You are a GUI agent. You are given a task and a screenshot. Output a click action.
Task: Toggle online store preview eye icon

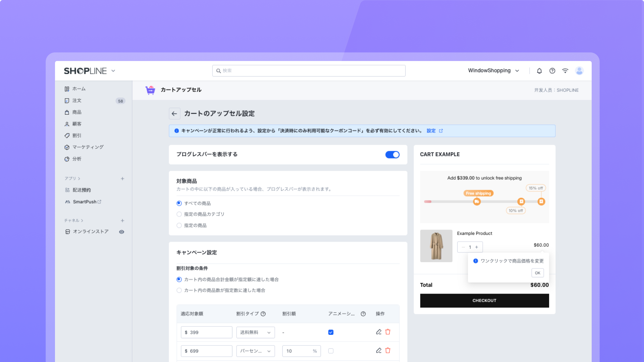point(121,232)
